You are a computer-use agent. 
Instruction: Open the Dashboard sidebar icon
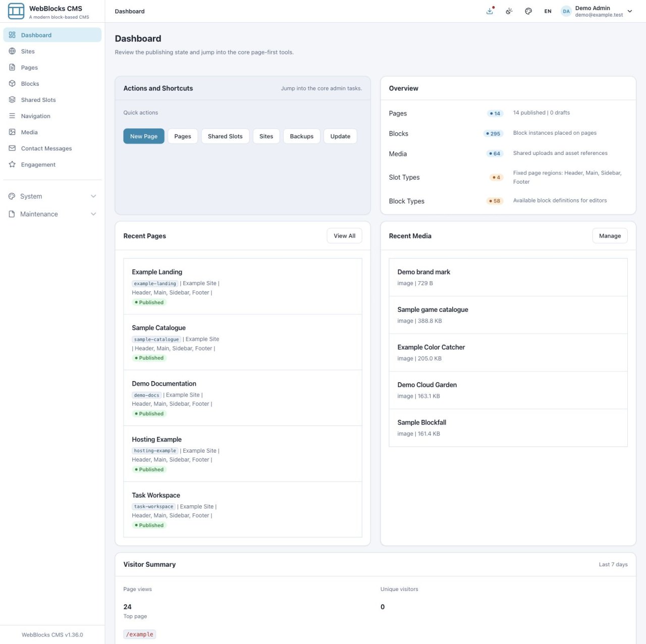pyautogui.click(x=12, y=35)
